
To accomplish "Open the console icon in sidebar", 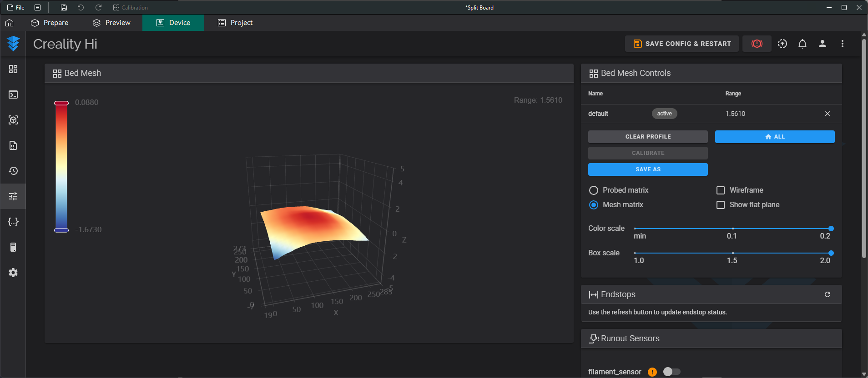I will tap(13, 94).
